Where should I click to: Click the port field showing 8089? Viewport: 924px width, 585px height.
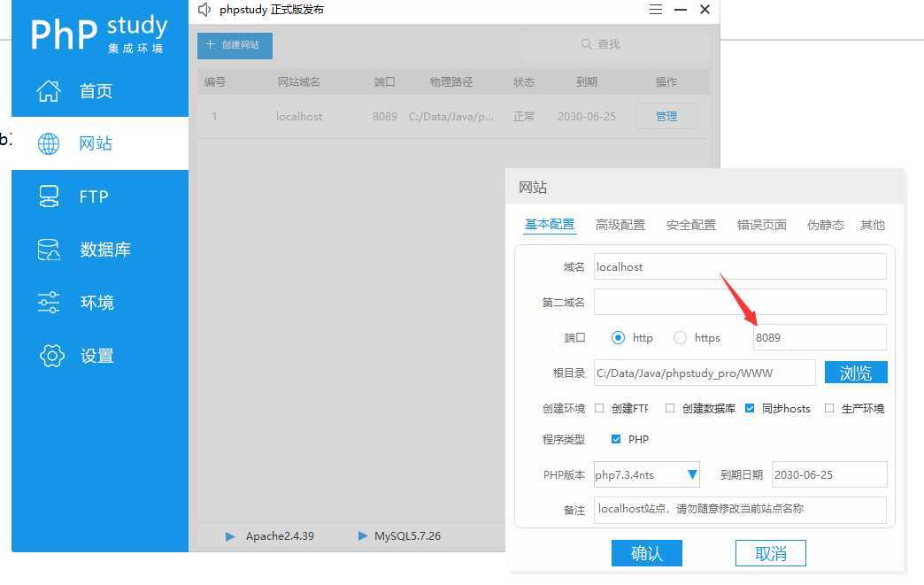(x=820, y=337)
